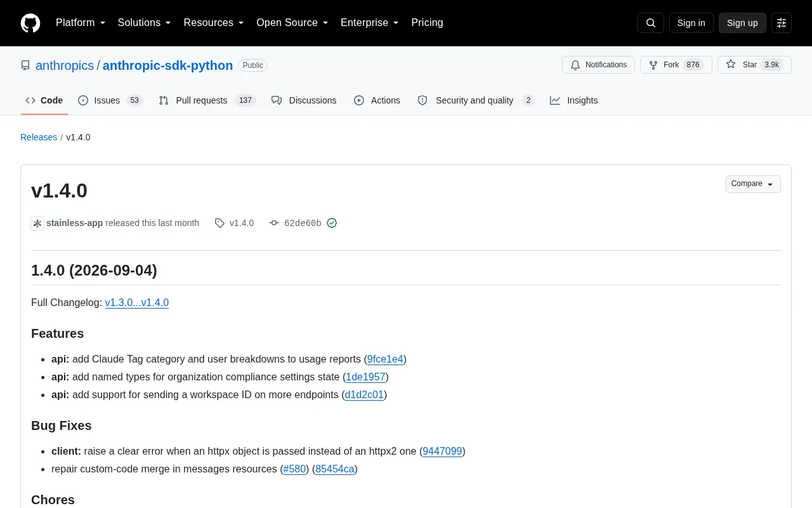This screenshot has height=508, width=812.
Task: Open the Pull requests tab
Action: pos(207,100)
